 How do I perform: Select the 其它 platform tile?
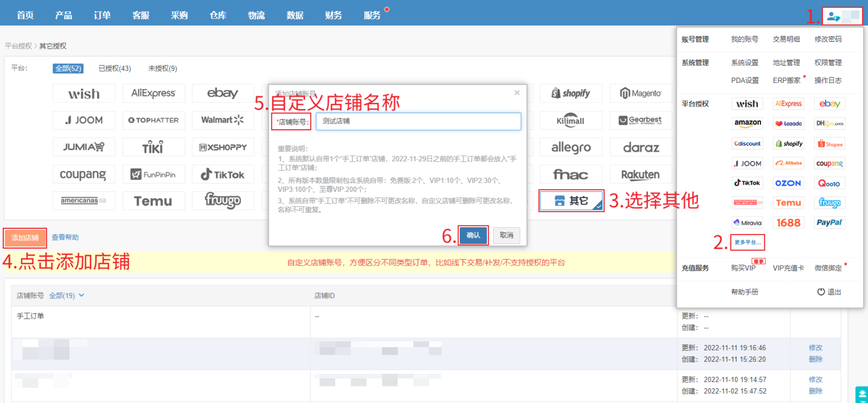coord(571,201)
